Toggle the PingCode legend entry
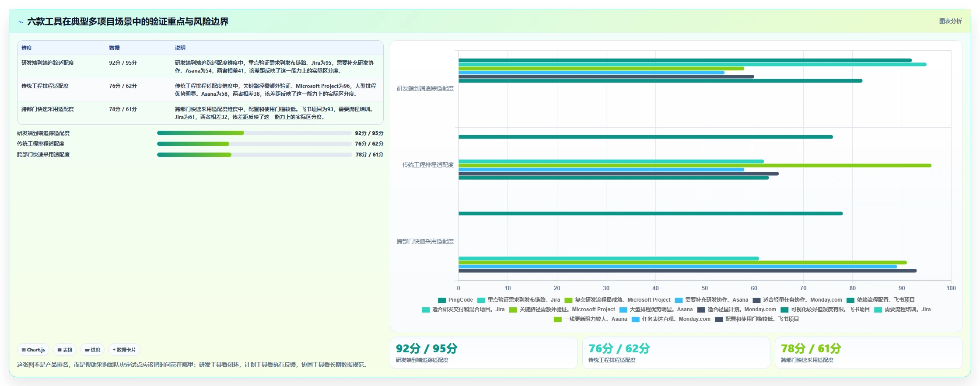980x386 pixels. [x=455, y=300]
